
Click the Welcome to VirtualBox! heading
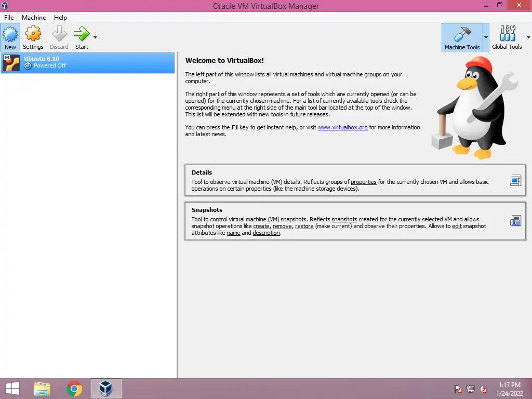tap(224, 60)
